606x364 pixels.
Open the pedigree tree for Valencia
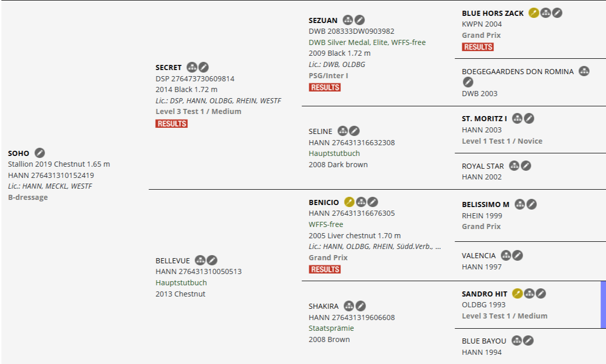pyautogui.click(x=506, y=255)
